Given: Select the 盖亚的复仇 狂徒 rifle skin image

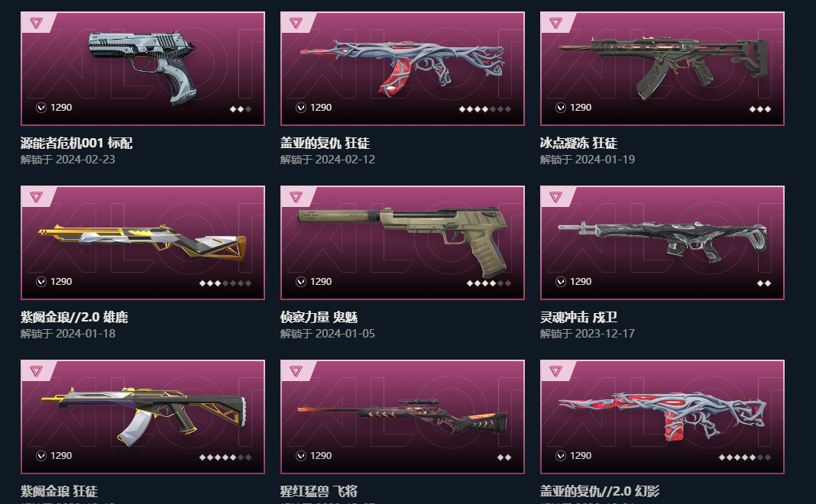Looking at the screenshot, I should tap(403, 69).
